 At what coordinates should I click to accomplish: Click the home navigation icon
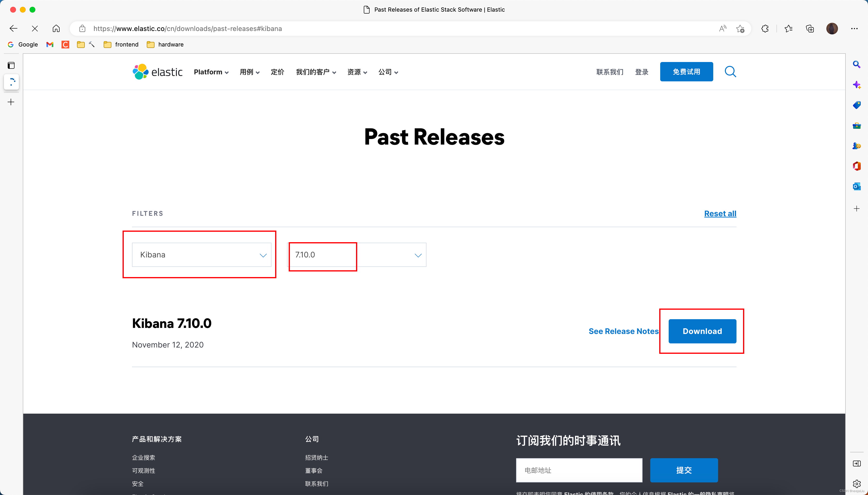tap(55, 28)
